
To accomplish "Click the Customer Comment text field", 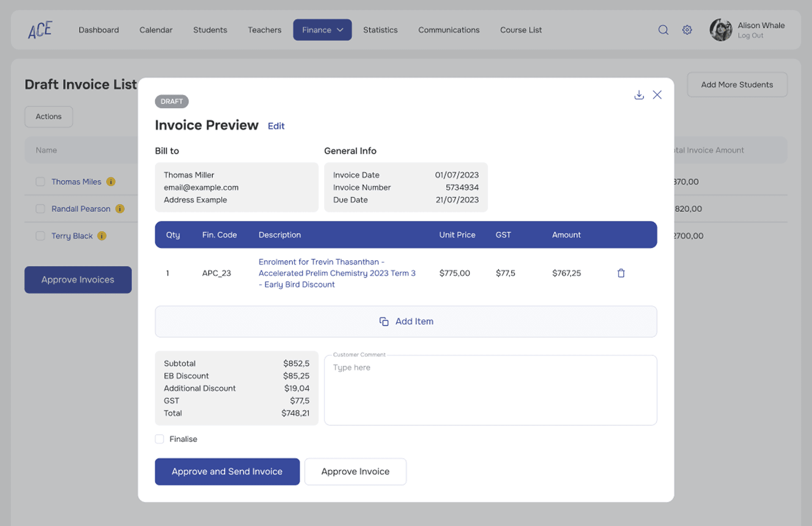I will (x=491, y=389).
